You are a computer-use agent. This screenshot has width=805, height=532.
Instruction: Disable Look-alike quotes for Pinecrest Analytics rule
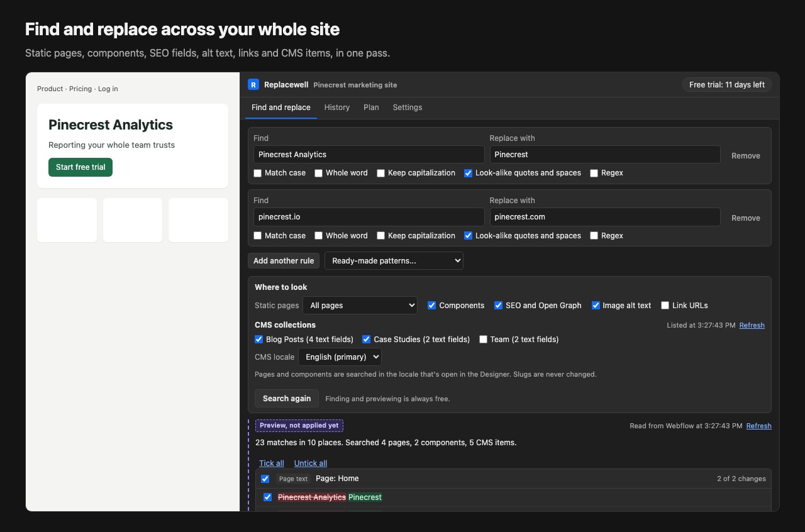(x=468, y=173)
